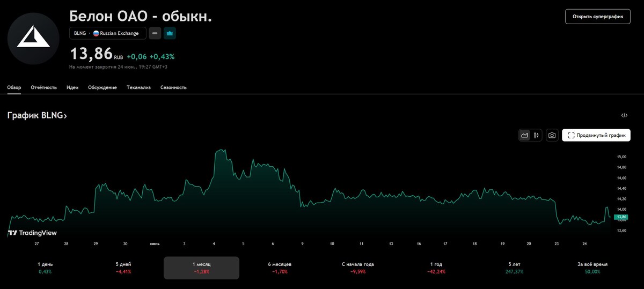Viewport: 644px width, 289px height.
Task: Select the 1 месяц range
Action: click(x=201, y=268)
